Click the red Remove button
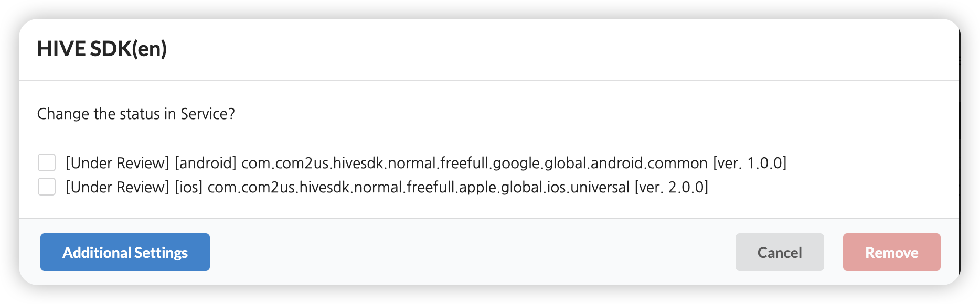The image size is (980, 304). coord(891,252)
